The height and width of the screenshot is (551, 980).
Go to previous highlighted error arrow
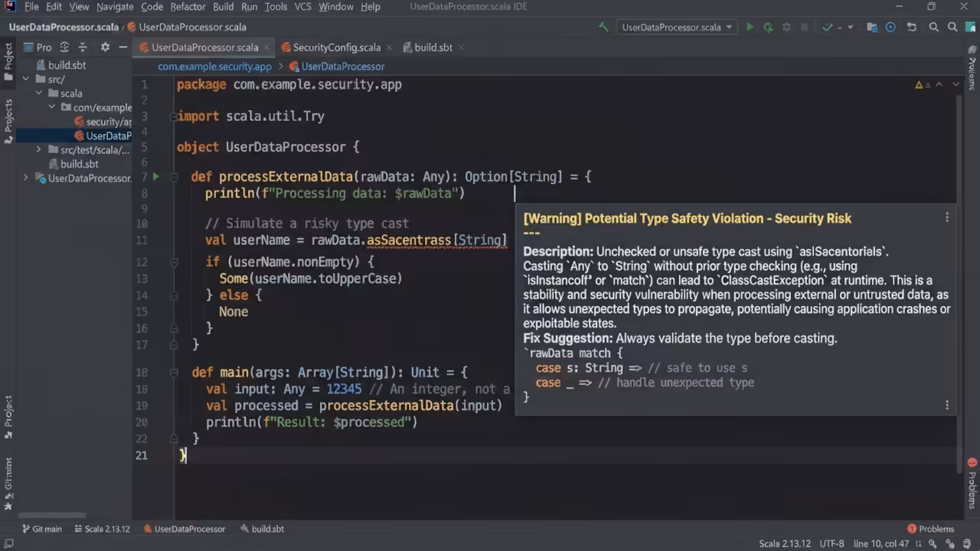pyautogui.click(x=939, y=84)
